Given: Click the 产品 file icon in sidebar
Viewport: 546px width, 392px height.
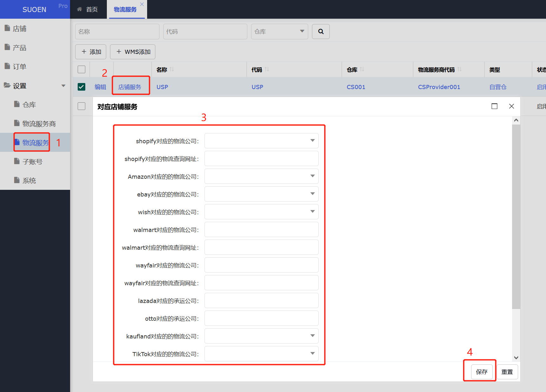Looking at the screenshot, I should point(7,47).
